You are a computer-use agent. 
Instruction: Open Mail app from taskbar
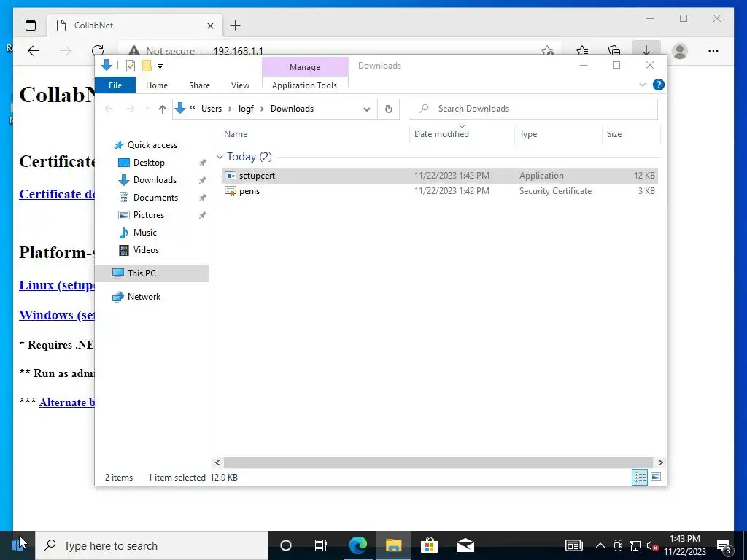465,545
